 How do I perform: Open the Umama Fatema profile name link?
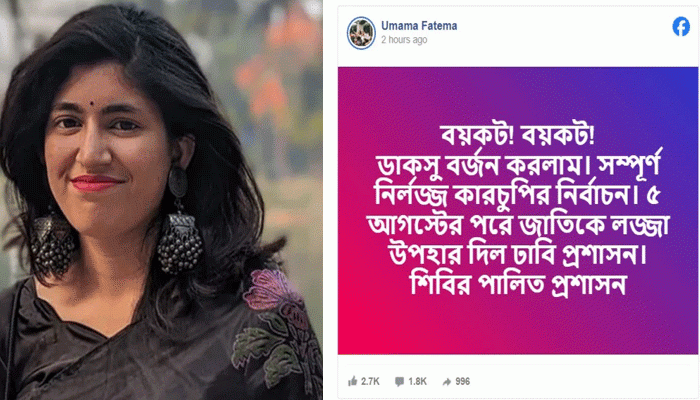coord(419,26)
